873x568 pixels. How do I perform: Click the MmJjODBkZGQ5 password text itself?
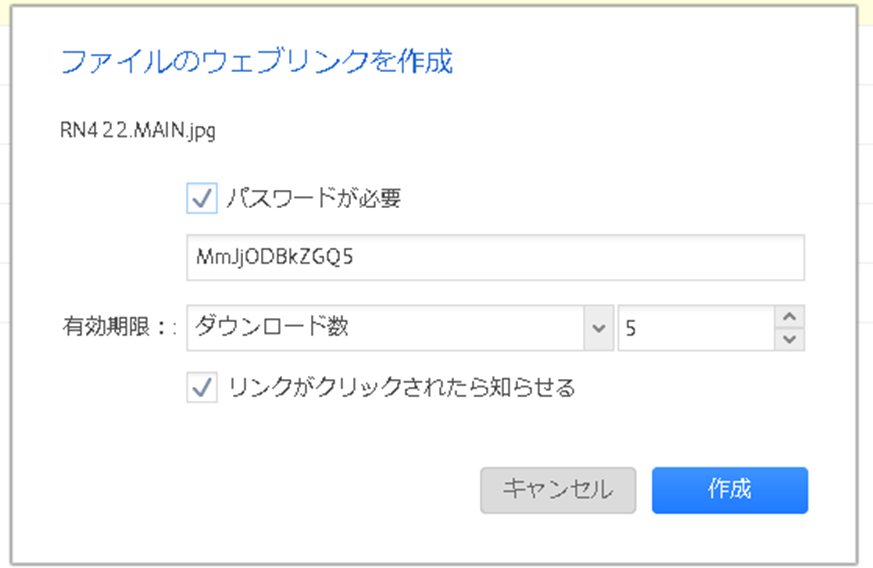(x=274, y=257)
